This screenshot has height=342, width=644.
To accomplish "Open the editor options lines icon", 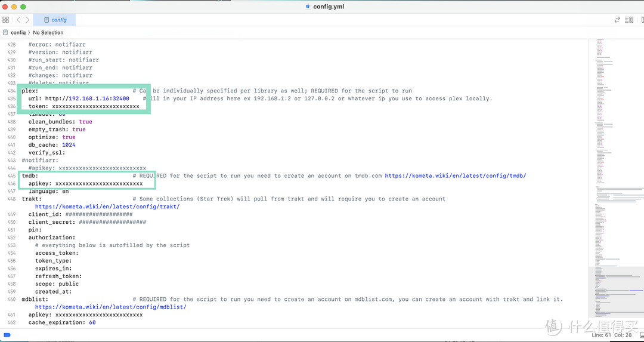I will coord(628,20).
